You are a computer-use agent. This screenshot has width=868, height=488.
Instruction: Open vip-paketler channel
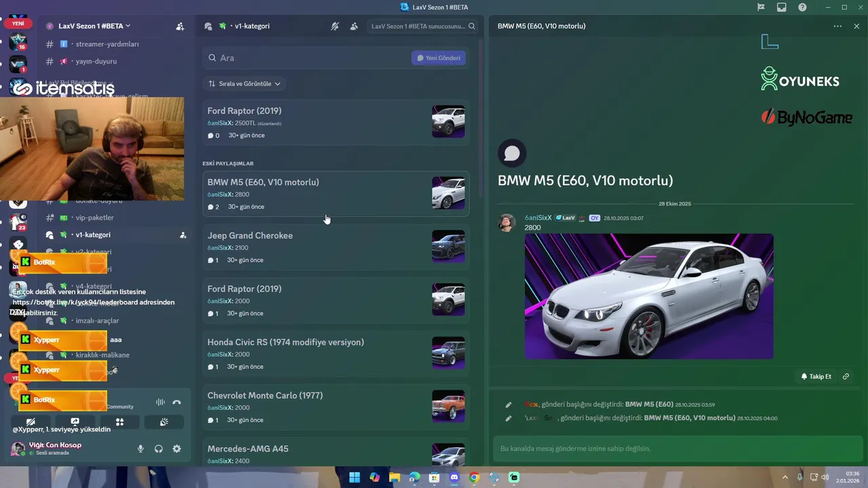click(94, 218)
